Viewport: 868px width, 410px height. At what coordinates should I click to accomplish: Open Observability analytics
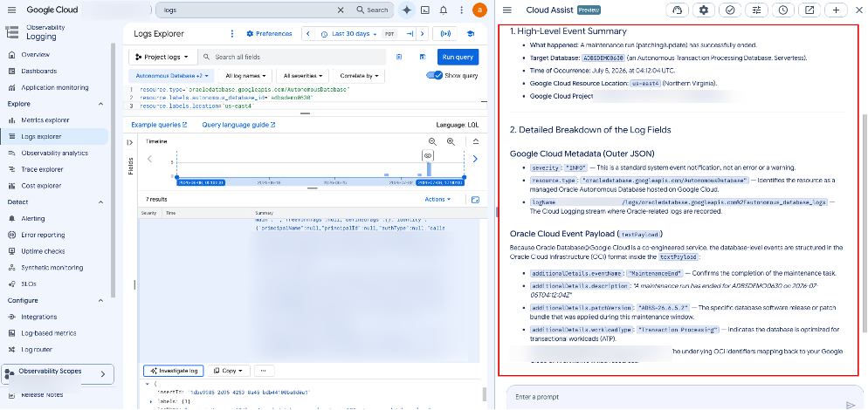point(54,153)
